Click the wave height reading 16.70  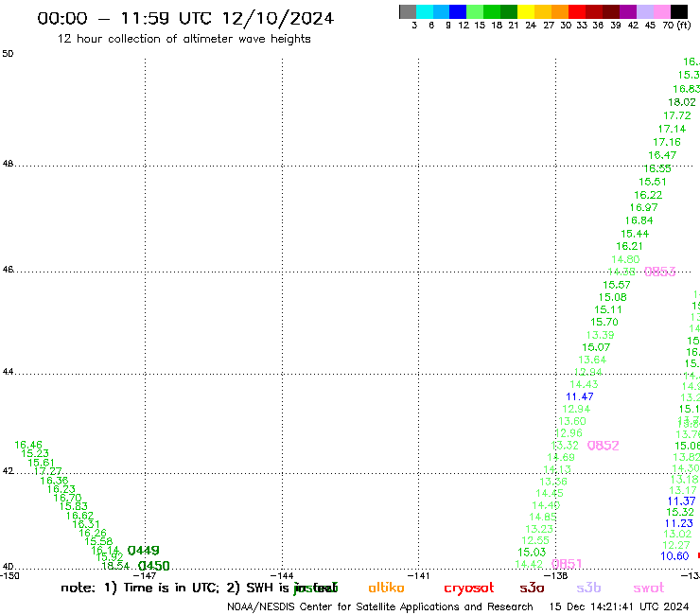(67, 498)
